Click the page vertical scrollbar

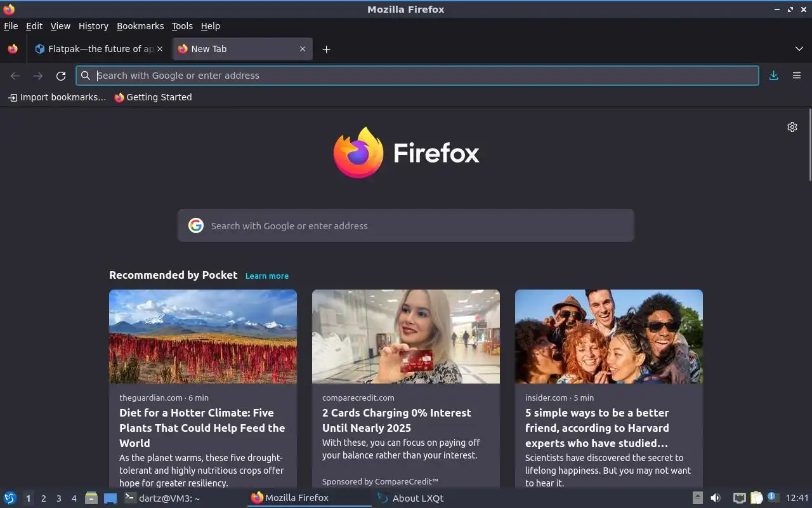pyautogui.click(x=809, y=145)
